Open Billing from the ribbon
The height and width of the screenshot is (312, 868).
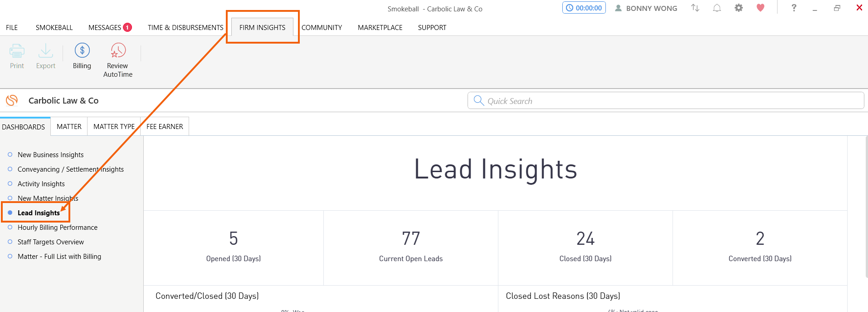click(82, 56)
